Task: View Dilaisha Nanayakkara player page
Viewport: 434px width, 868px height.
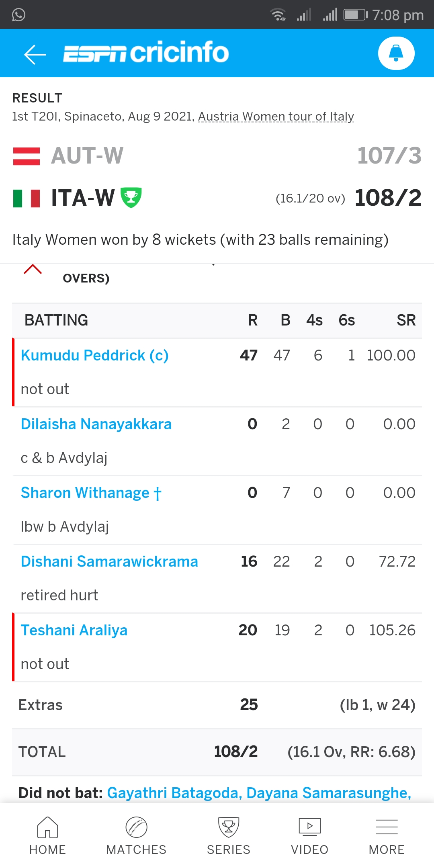Action: point(96,424)
